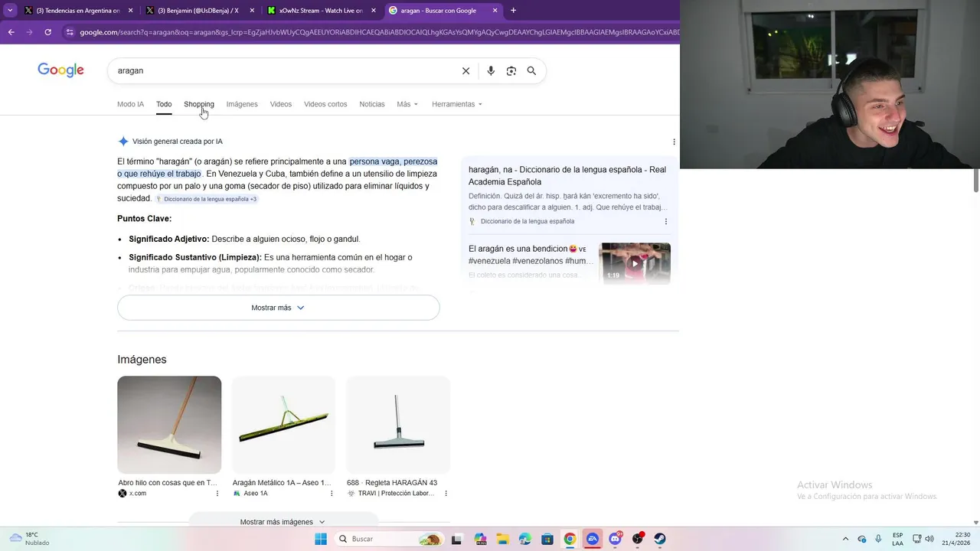Open Discord from the taskbar
The image size is (980, 551).
615,539
